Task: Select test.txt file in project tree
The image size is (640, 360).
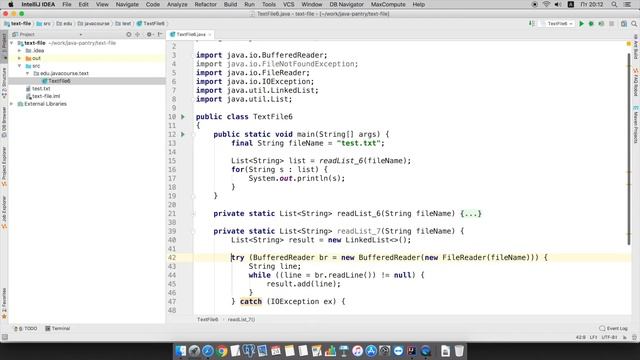Action: [x=37, y=89]
